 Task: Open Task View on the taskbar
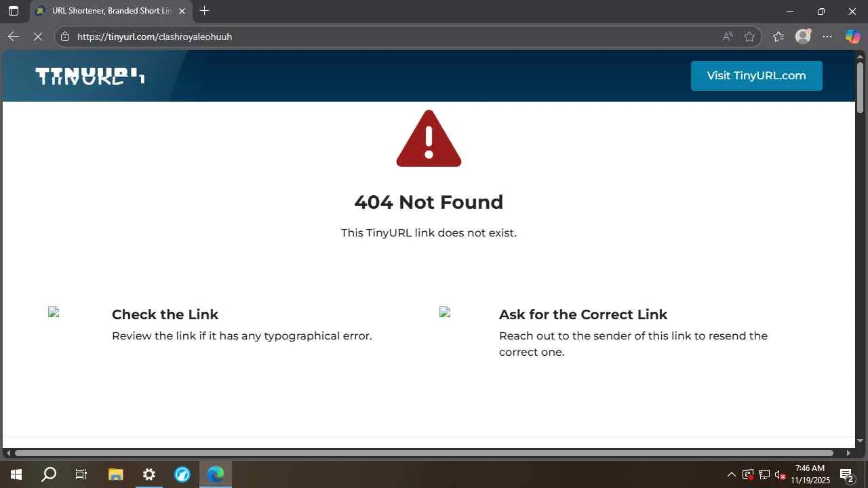[81, 474]
